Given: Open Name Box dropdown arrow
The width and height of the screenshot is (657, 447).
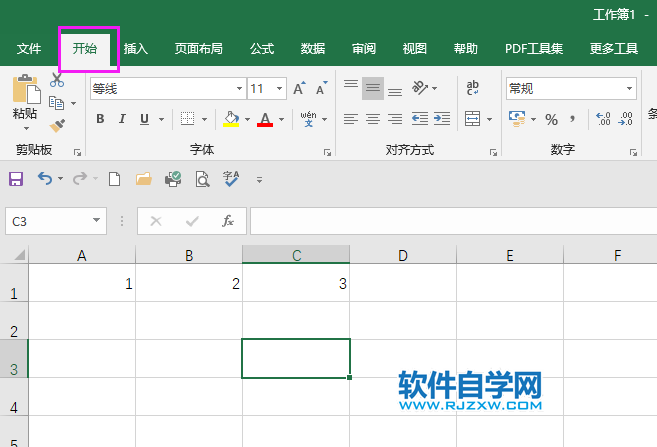Looking at the screenshot, I should 96,220.
